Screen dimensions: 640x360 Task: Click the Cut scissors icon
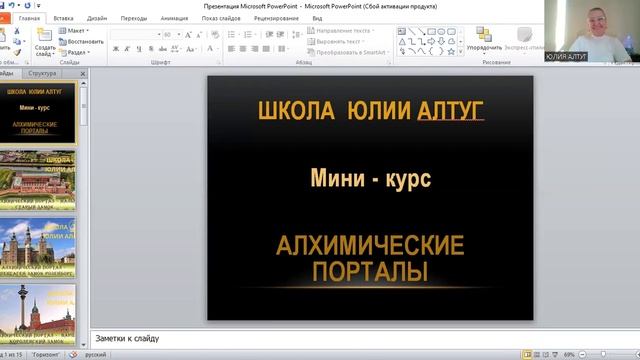pos(17,31)
